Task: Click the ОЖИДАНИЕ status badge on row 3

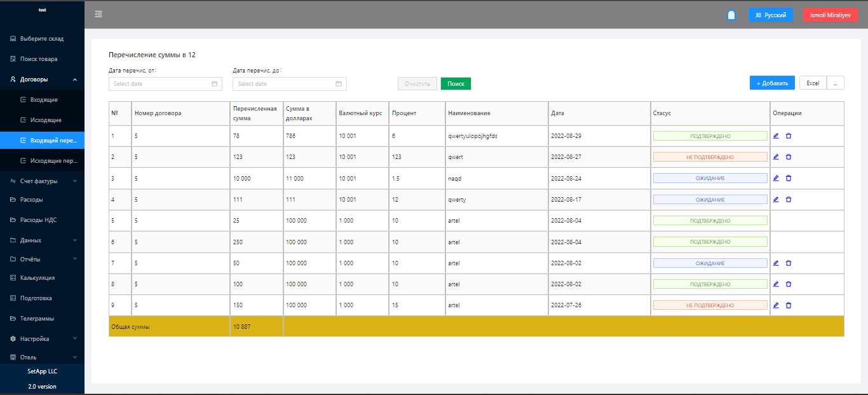Action: [710, 178]
